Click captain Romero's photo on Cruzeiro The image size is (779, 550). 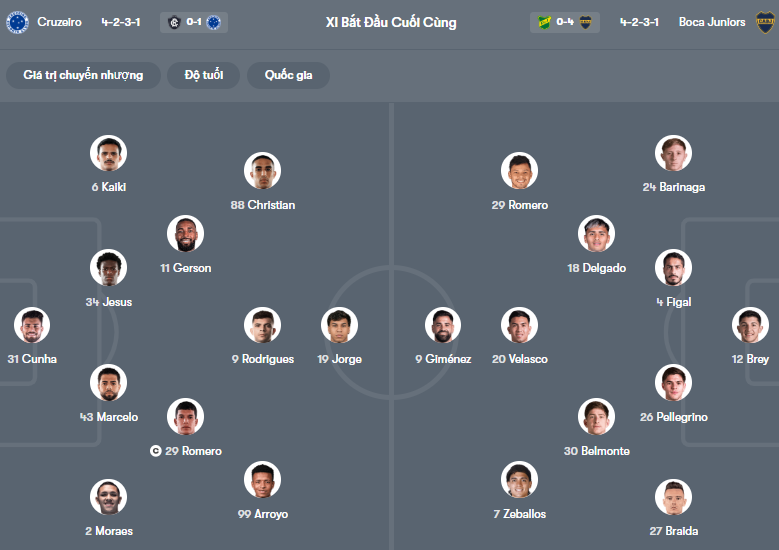point(185,417)
